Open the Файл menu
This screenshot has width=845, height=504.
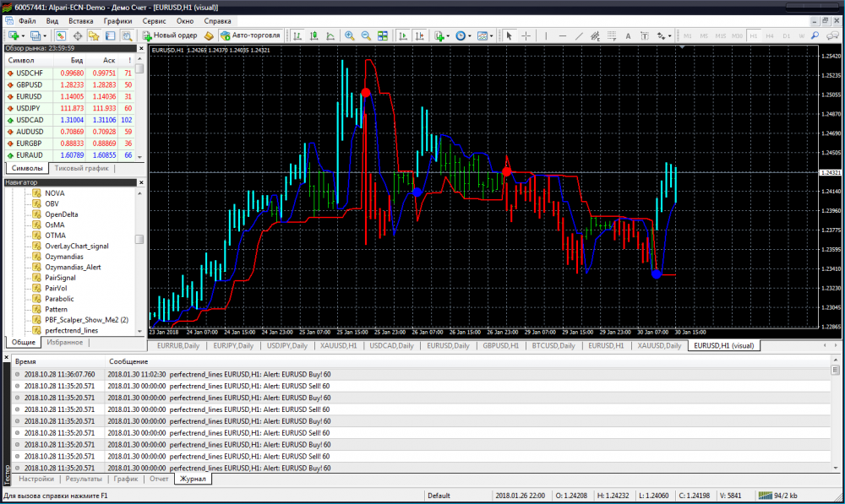tap(27, 21)
